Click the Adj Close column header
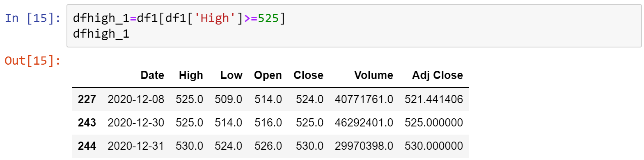The image size is (644, 160). click(438, 75)
